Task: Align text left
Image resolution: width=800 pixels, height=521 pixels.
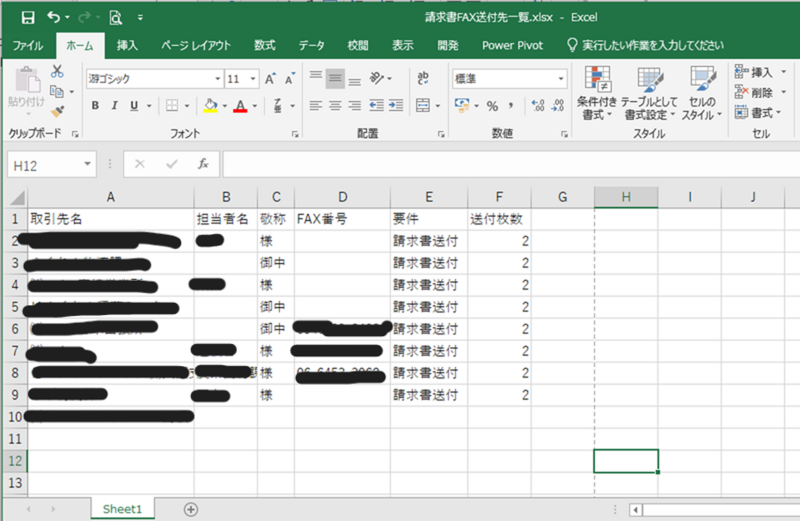Action: (x=316, y=106)
